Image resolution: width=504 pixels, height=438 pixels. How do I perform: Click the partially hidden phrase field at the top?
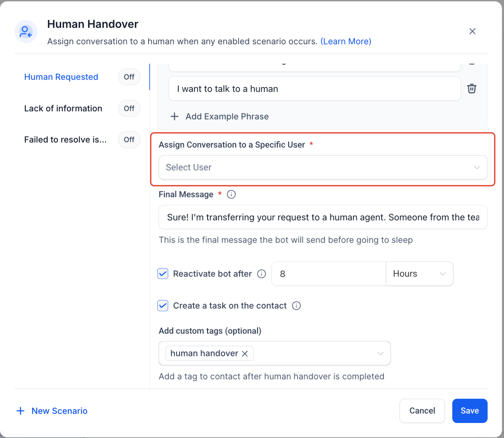[314, 67]
